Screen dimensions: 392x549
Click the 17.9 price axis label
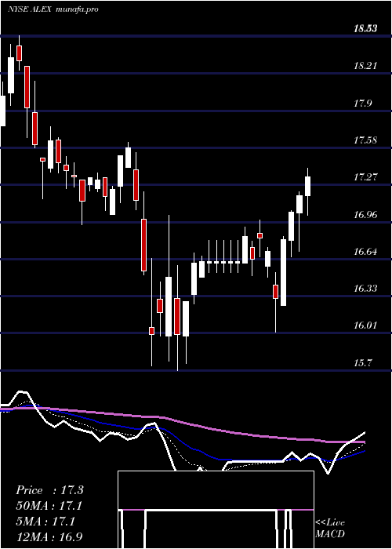point(363,104)
